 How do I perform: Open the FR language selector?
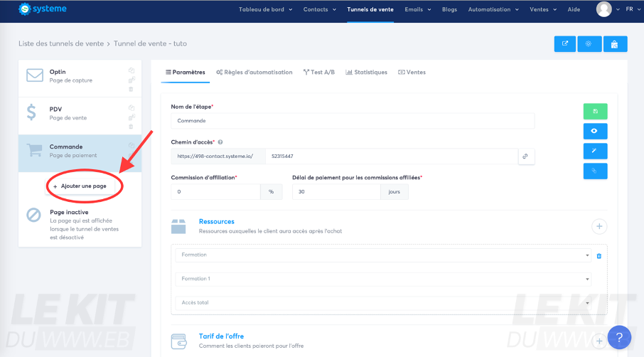pos(633,9)
